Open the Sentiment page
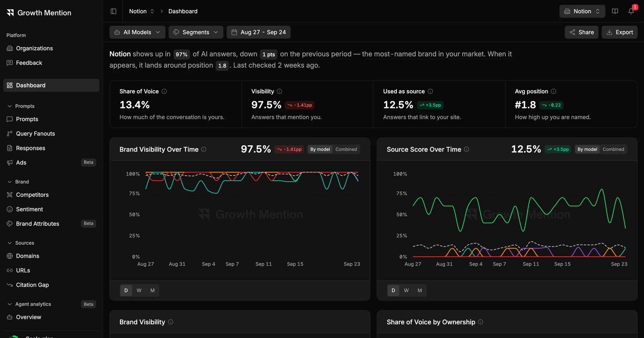The width and height of the screenshot is (644, 338). pos(51,209)
